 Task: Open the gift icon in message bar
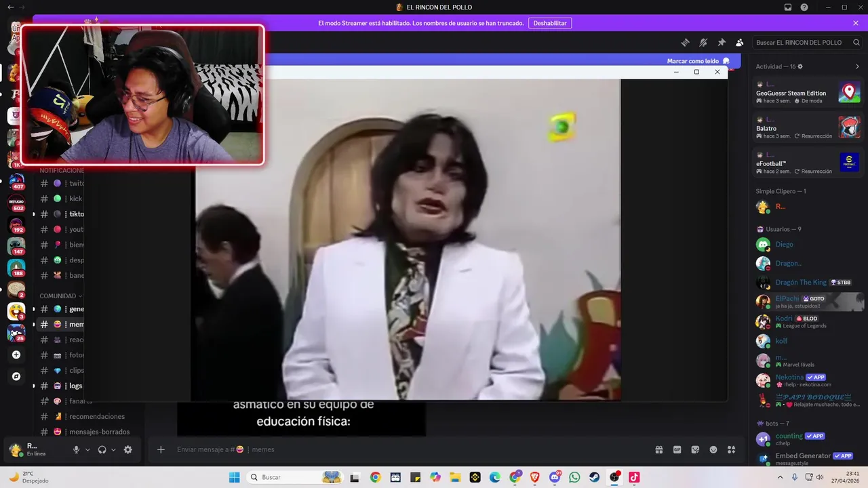click(x=658, y=449)
